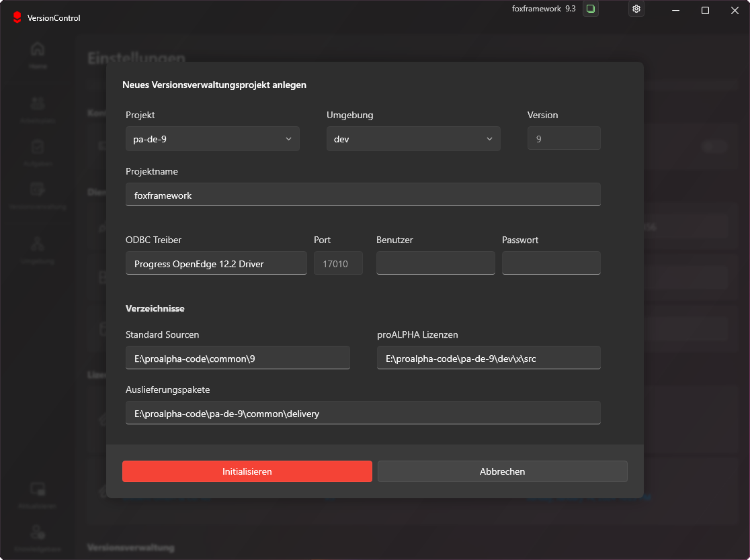Open the settings gear in the title bar
This screenshot has height=560, width=750.
[636, 9]
